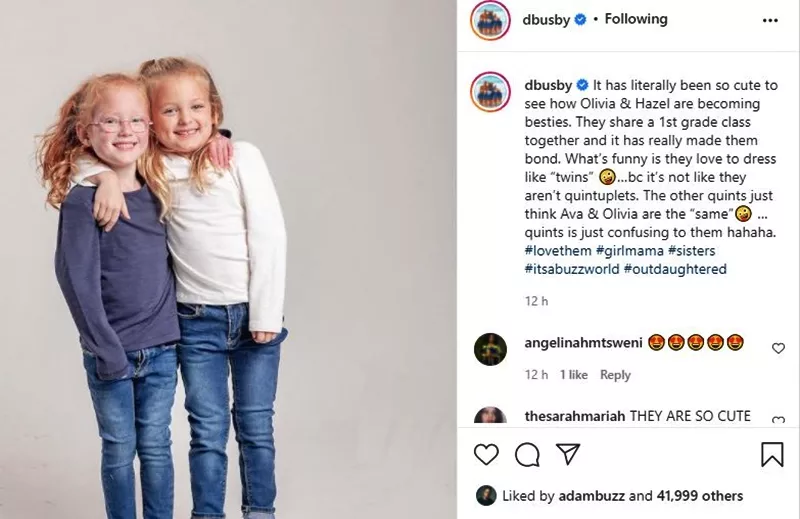
Task: Like the post with heart icon
Action: (486, 454)
